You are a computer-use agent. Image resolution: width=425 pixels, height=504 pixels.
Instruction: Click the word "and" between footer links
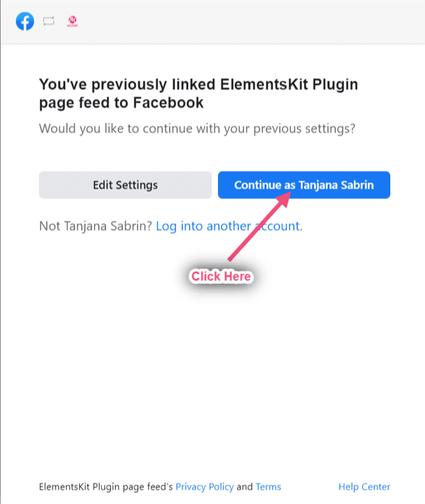point(245,486)
